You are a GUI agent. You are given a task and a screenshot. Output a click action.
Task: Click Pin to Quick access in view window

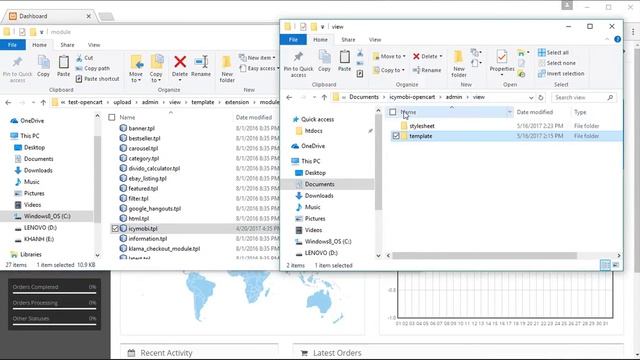[298, 64]
